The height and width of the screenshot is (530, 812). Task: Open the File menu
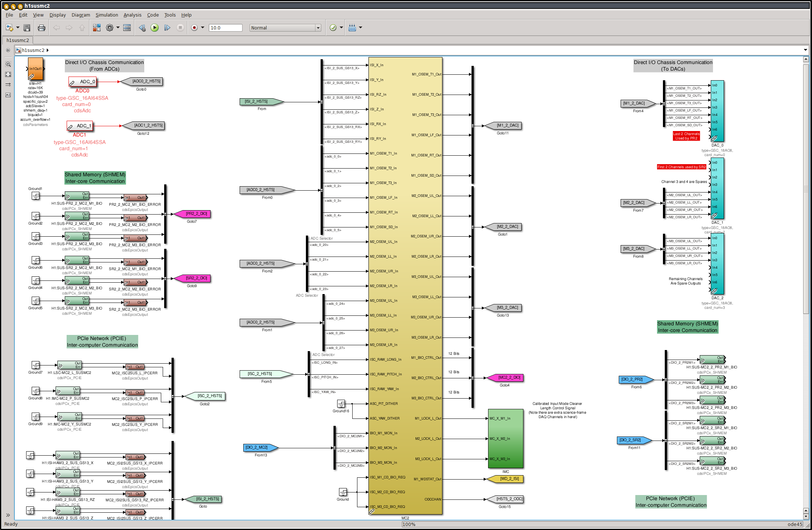pos(9,15)
